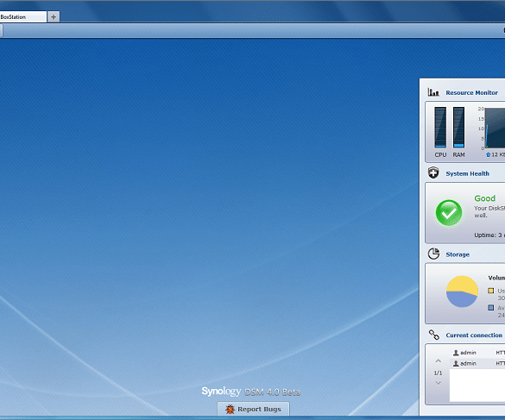Click the CPU label
Viewport: 505px width, 420px height.
pyautogui.click(x=440, y=154)
